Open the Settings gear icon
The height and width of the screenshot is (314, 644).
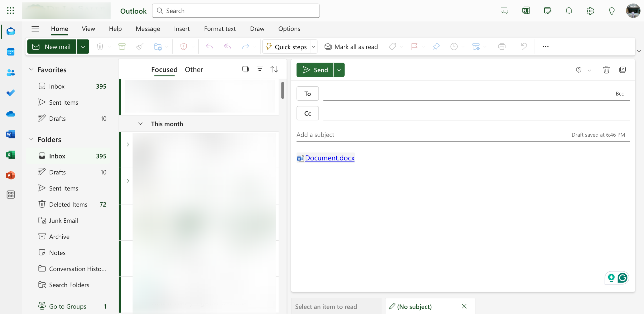[590, 11]
